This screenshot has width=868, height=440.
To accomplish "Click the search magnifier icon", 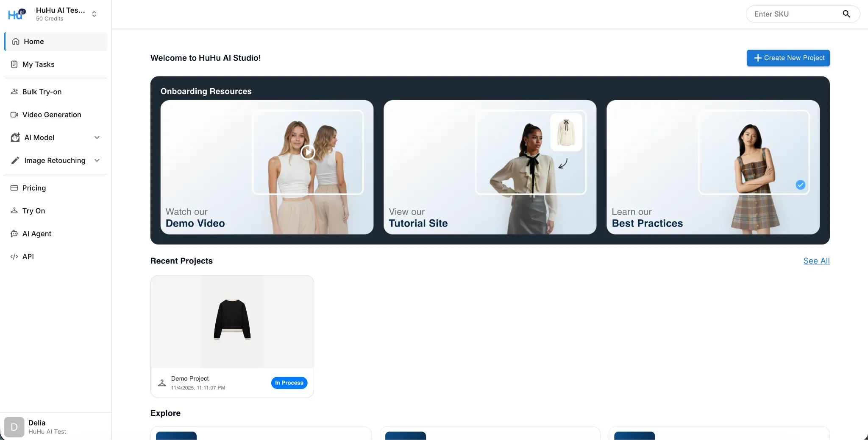I will [846, 14].
